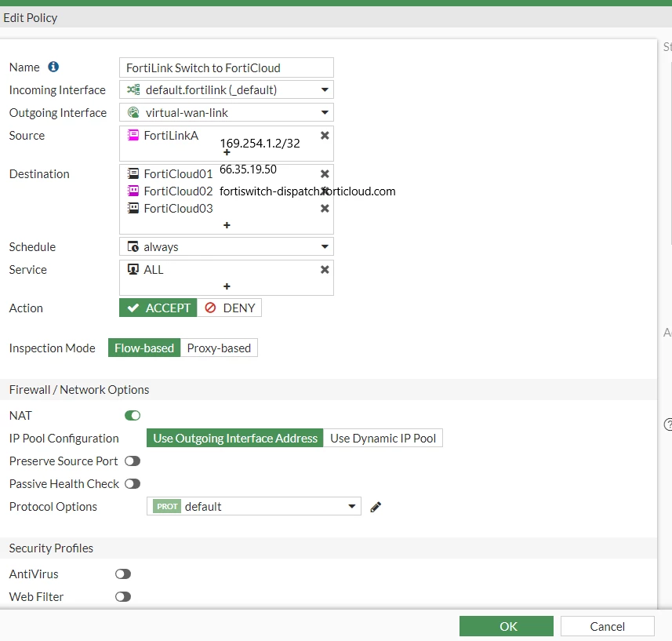
Task: Enable AntiVirus security profile
Action: pos(123,574)
